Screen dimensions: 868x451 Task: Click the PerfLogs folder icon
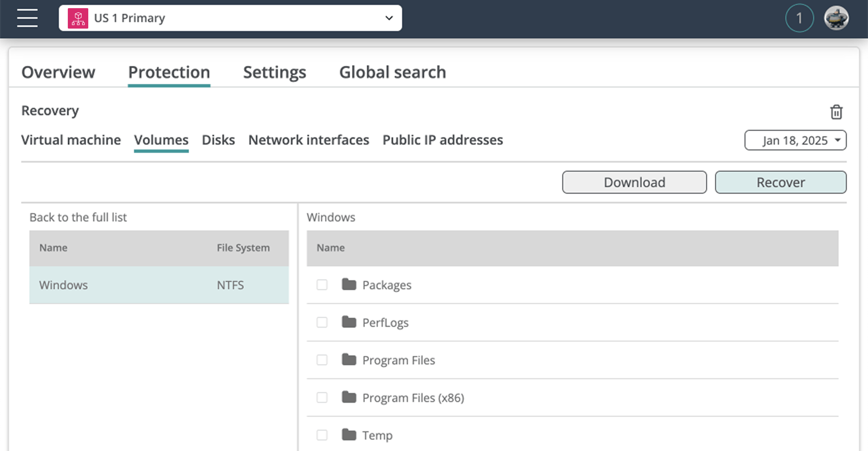[x=349, y=322]
